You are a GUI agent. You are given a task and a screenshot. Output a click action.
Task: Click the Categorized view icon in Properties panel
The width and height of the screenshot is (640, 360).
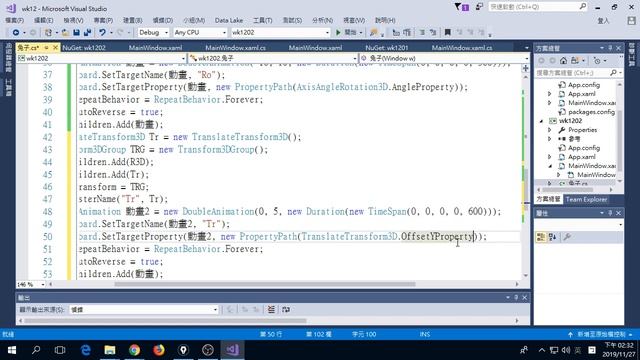pos(541,237)
